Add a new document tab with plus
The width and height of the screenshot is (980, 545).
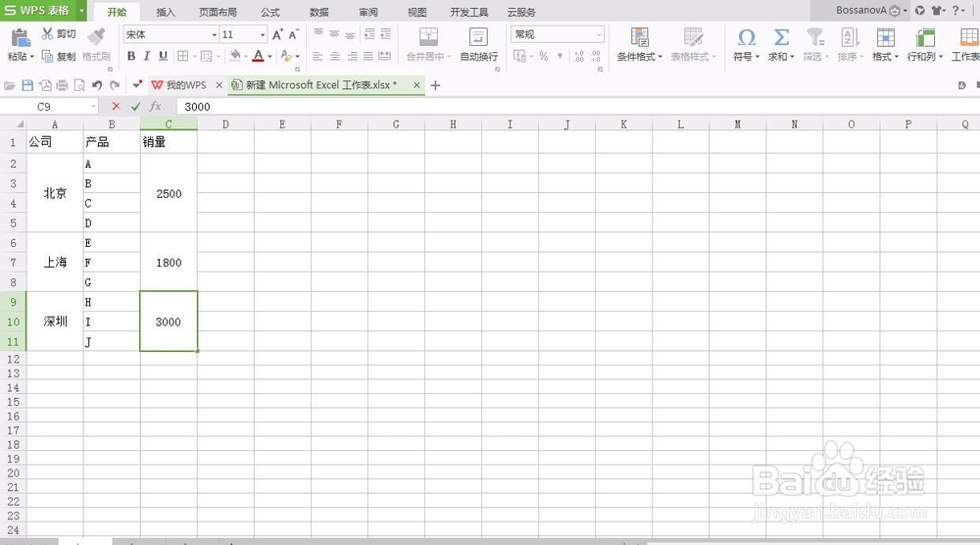[436, 85]
